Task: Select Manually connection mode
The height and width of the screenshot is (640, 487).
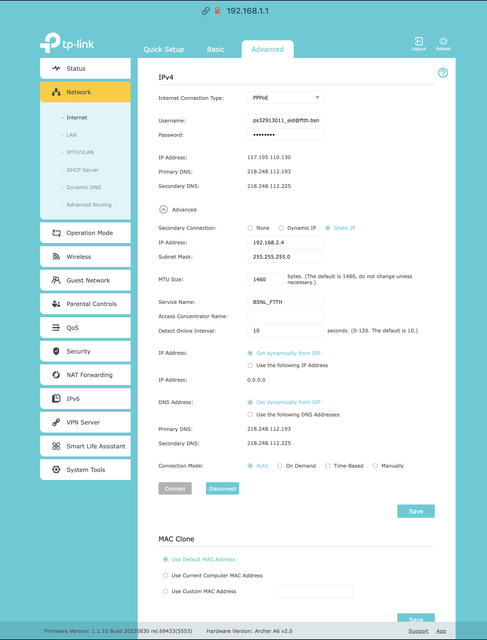Action: 375,466
